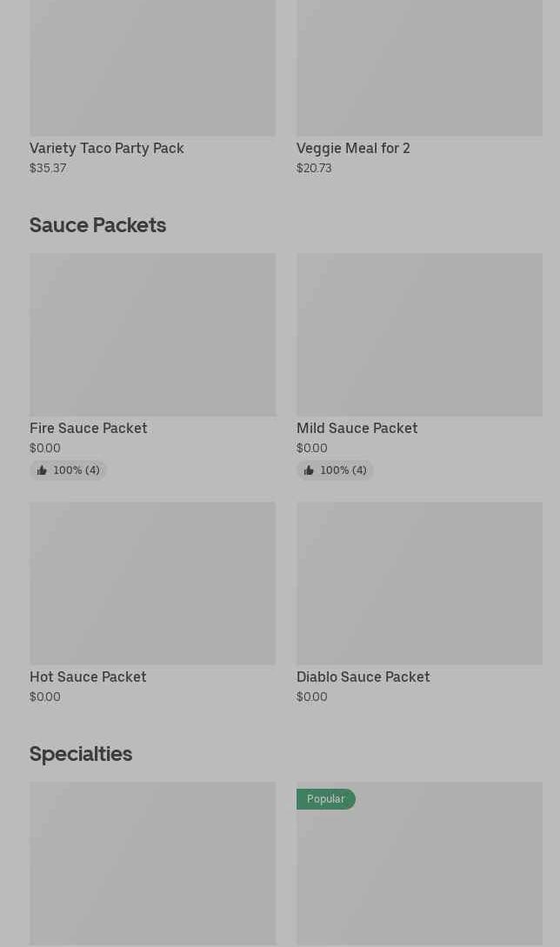Open the first Specialties item image

tap(152, 864)
